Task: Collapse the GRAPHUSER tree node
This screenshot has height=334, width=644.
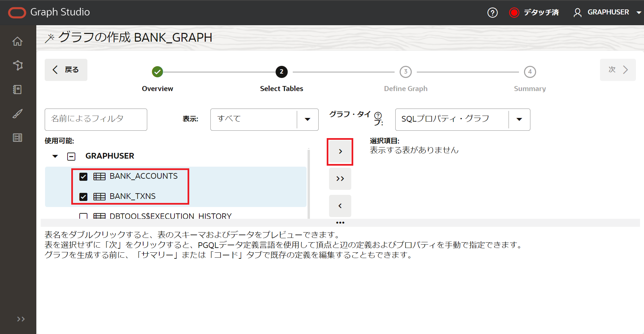Action: pyautogui.click(x=55, y=156)
